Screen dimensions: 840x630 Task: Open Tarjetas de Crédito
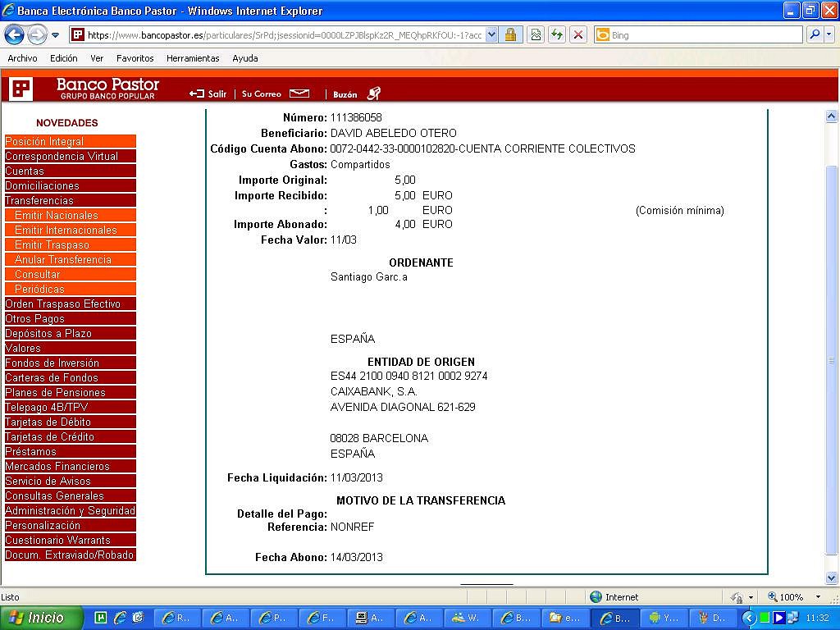click(x=71, y=436)
